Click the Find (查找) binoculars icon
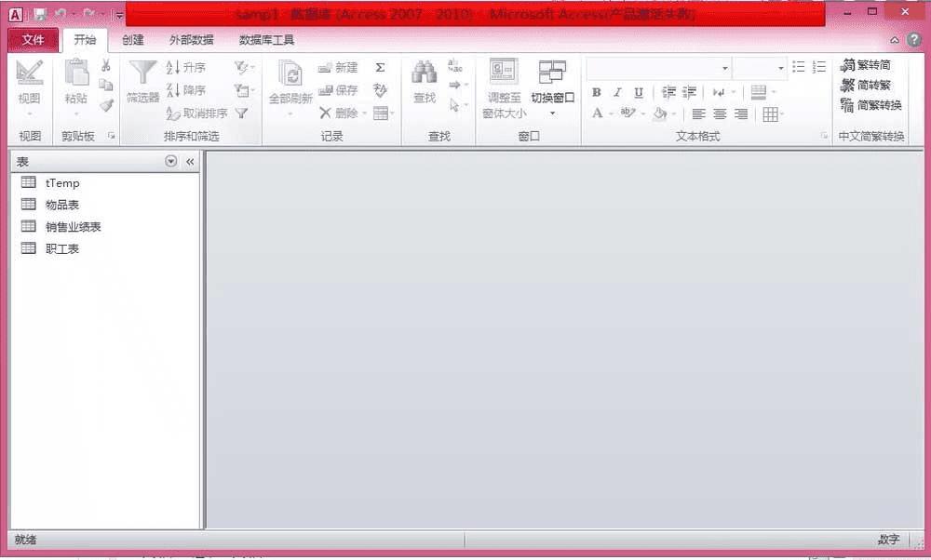 (425, 73)
